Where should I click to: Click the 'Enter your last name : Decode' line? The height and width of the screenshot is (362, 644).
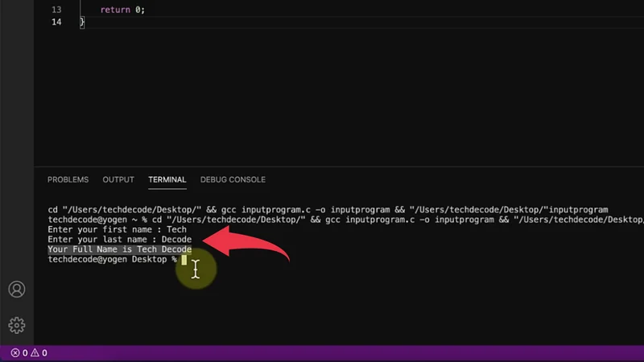(x=119, y=240)
